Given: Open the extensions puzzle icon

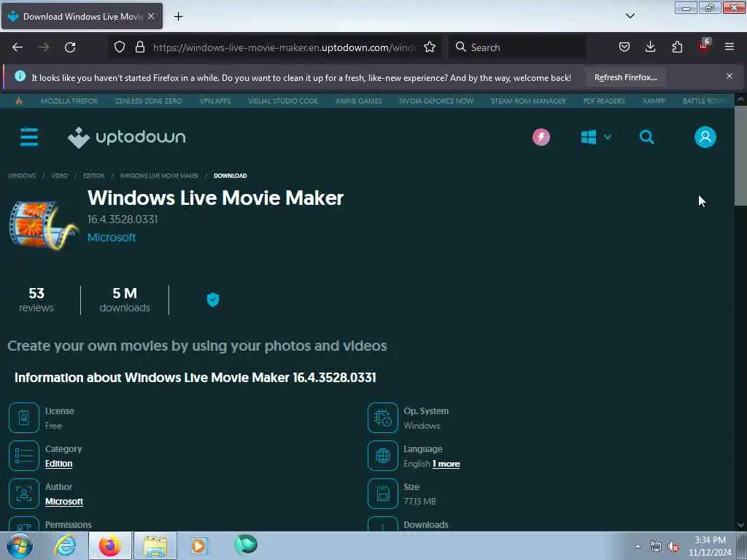Looking at the screenshot, I should 677,47.
